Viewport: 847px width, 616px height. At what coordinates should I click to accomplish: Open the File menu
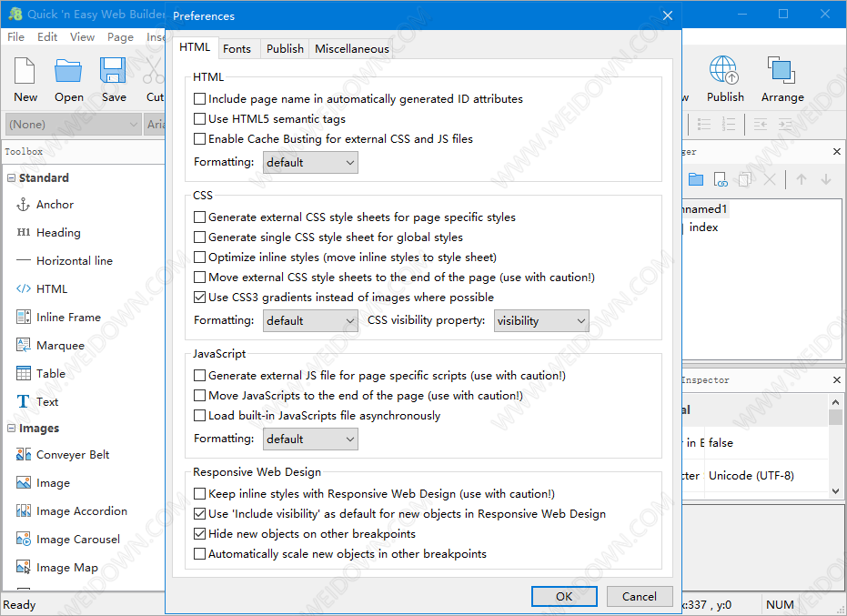coord(15,36)
